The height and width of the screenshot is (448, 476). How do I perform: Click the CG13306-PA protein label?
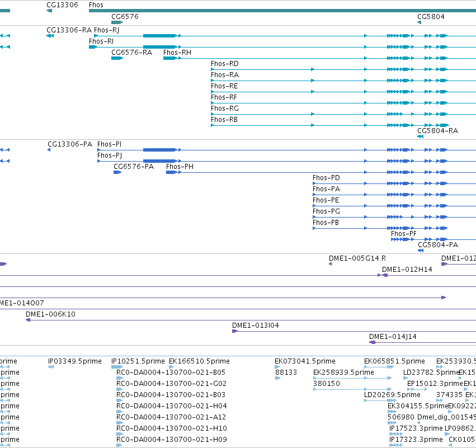70,144
